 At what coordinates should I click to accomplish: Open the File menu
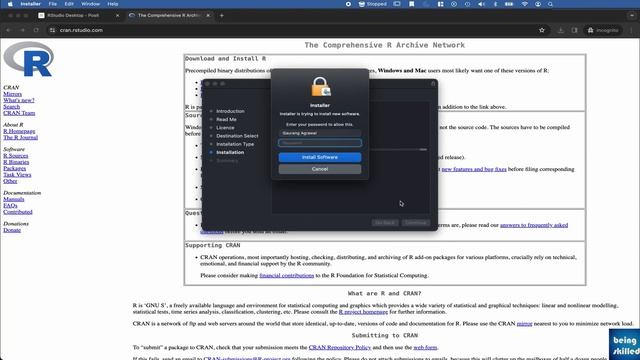pyautogui.click(x=53, y=4)
